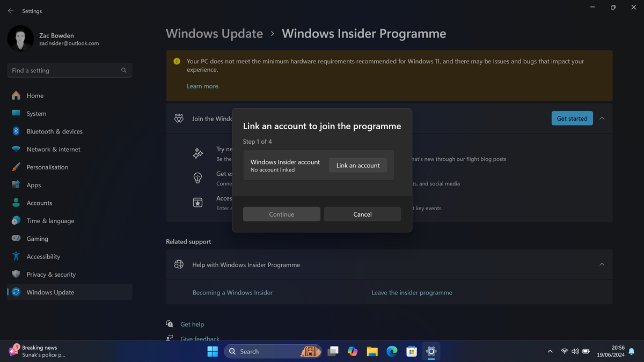Click the lightbulb icon in Insider section

click(197, 178)
